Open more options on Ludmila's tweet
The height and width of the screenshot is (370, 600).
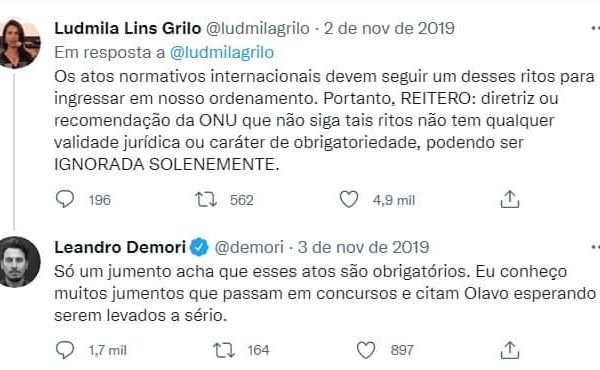click(x=595, y=28)
